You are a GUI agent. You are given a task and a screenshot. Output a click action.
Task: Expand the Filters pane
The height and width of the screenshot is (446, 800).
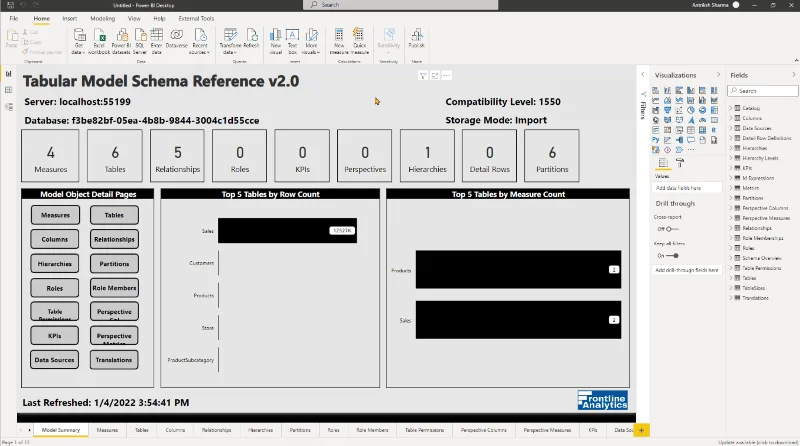pyautogui.click(x=643, y=75)
